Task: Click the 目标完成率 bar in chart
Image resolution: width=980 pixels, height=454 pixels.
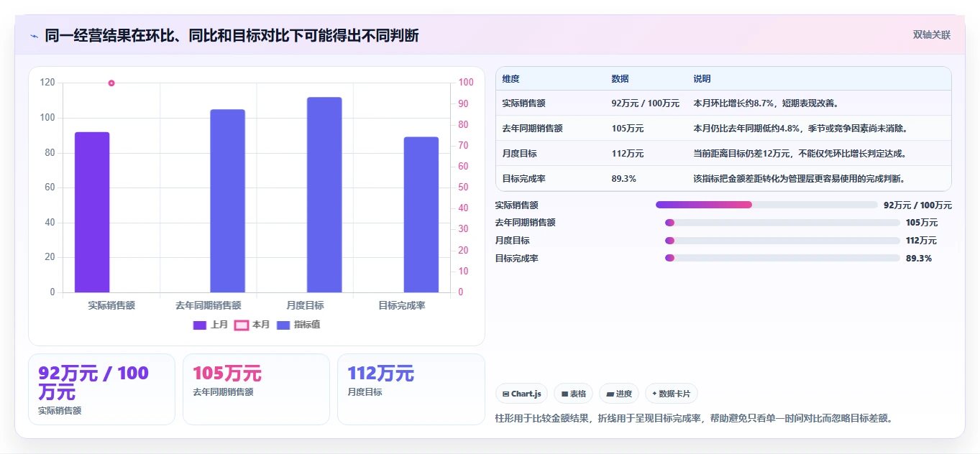Action: [x=421, y=215]
